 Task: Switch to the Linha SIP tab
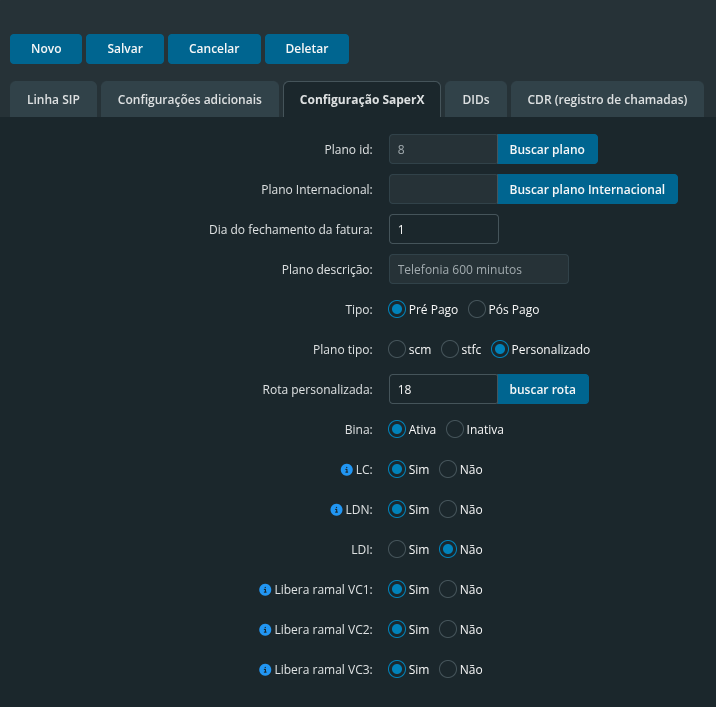point(53,100)
